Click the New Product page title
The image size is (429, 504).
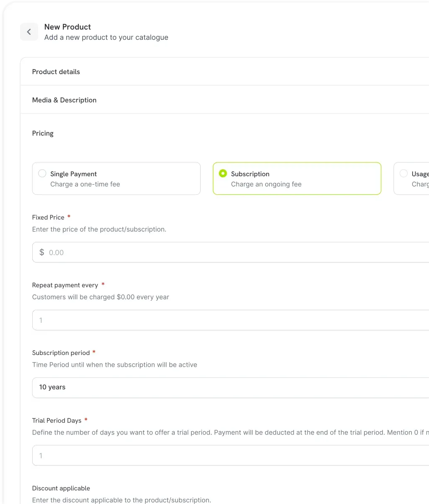coord(67,27)
